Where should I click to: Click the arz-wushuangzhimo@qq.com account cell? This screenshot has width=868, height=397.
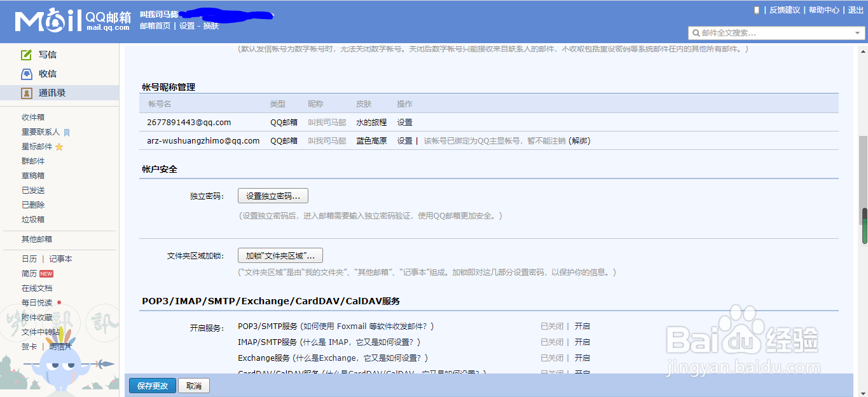(x=203, y=141)
